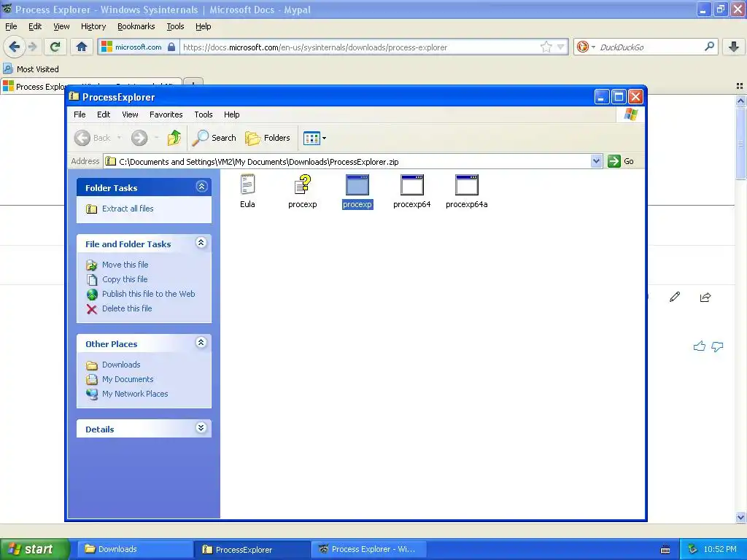The width and height of the screenshot is (747, 560).
Task: Click the browser scrollbar down arrow
Action: click(741, 517)
